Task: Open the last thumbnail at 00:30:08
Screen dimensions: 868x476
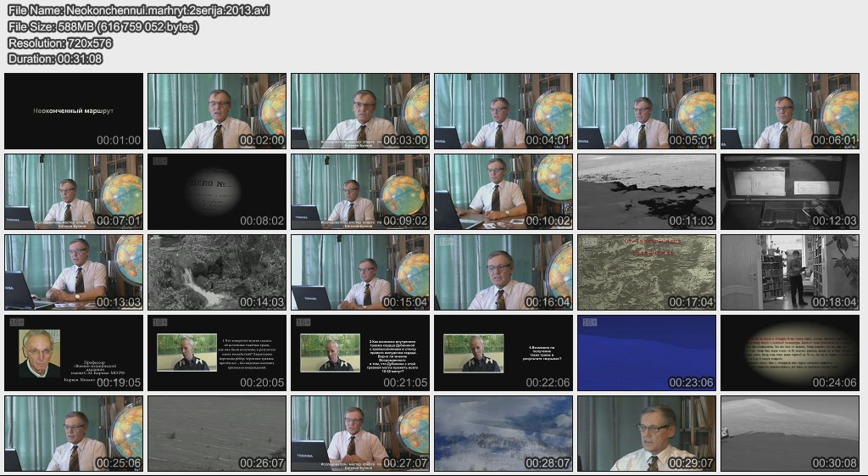Action: 790,434
